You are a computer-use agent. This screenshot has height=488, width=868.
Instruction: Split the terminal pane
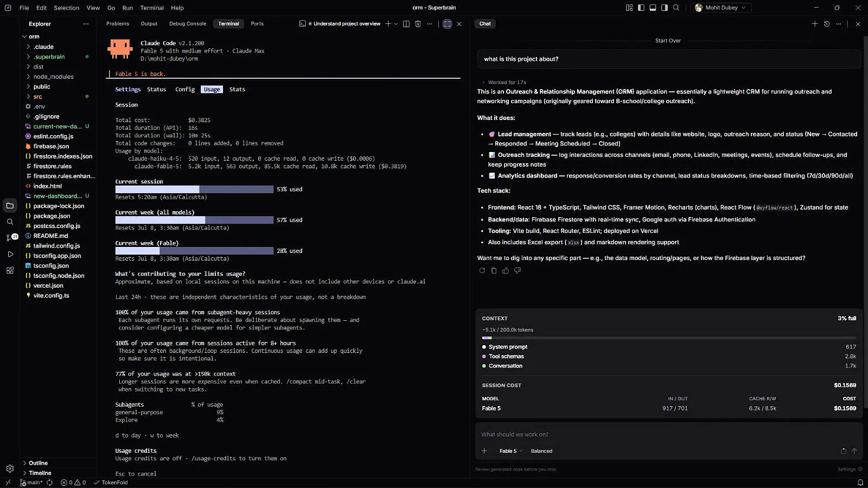(406, 24)
